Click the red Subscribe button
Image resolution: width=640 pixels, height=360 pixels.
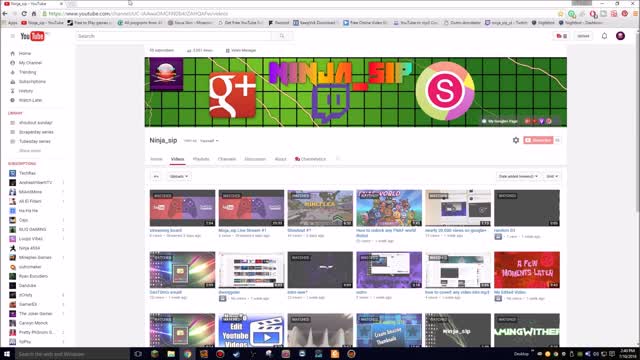pyautogui.click(x=538, y=140)
